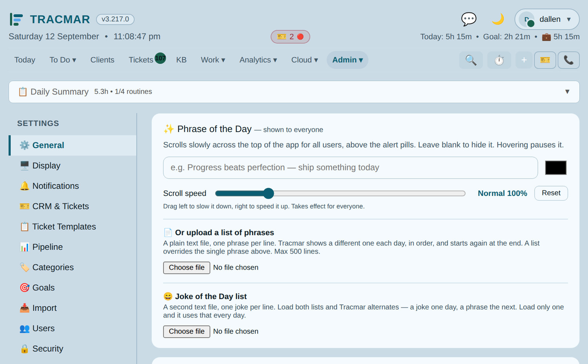
Task: Click the briefcase 5h 15m indicator
Action: 561,37
